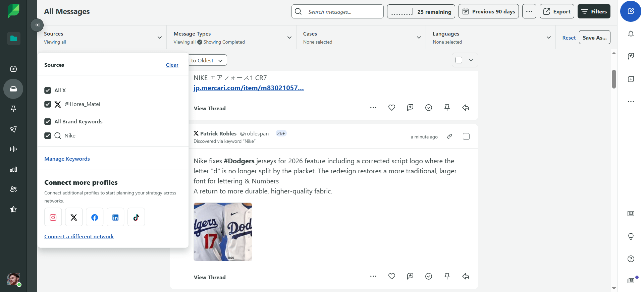Open the reports bar chart icon

pos(13,169)
